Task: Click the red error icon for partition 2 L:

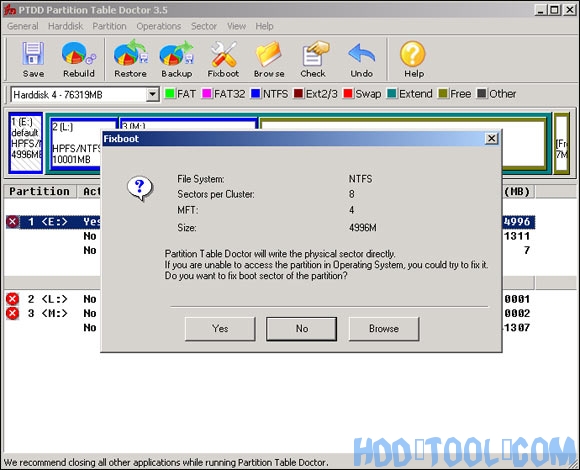Action: [12, 299]
